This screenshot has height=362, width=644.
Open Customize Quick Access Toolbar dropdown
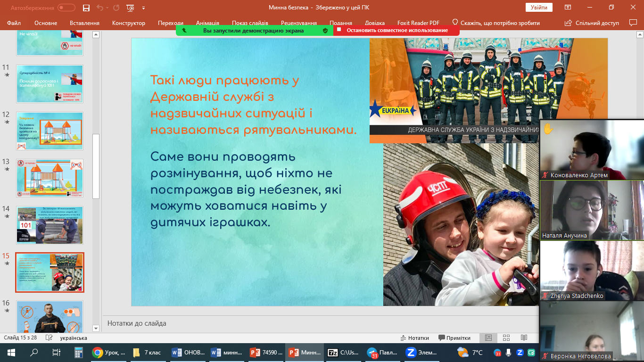click(x=143, y=8)
